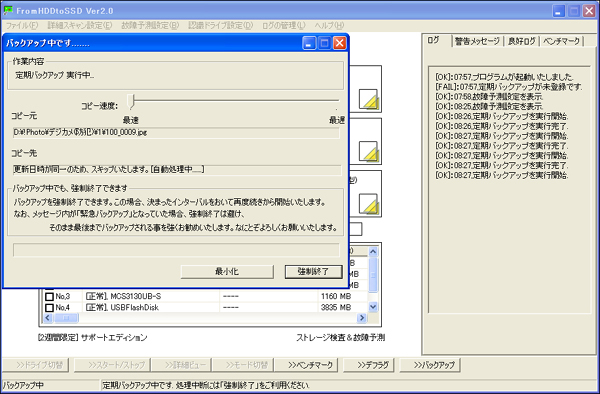Open the ログの管理(L) menu
Viewport: 600px width, 394px height.
pos(284,26)
